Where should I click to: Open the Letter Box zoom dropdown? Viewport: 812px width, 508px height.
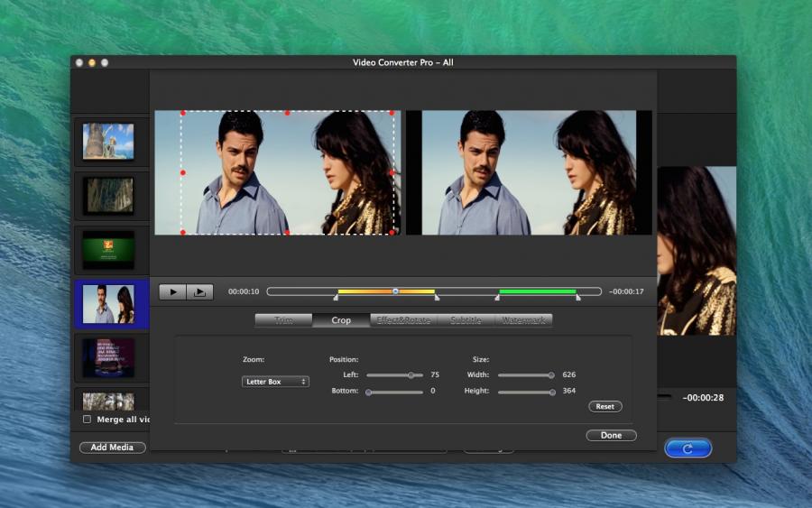point(275,382)
